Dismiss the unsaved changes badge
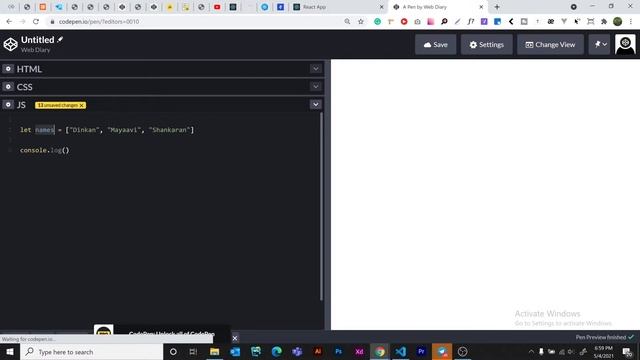Screen dimensions: 640x360 pos(82,105)
